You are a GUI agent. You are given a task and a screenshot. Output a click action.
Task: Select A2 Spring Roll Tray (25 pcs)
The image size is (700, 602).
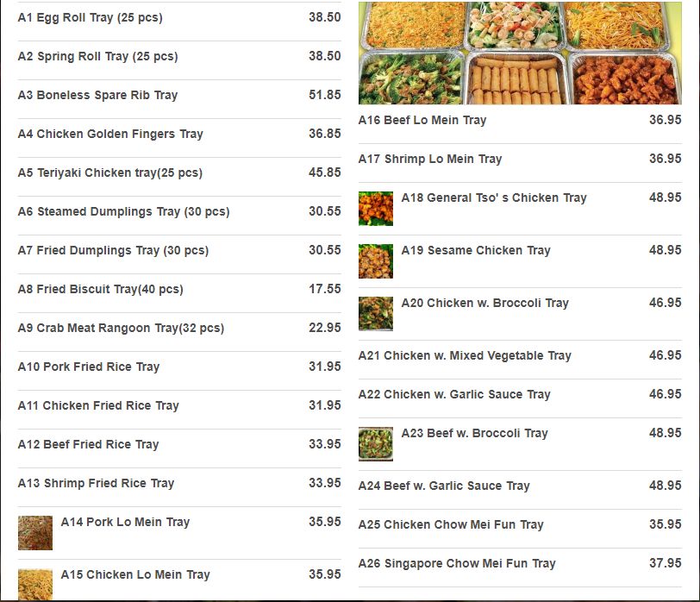tap(97, 56)
